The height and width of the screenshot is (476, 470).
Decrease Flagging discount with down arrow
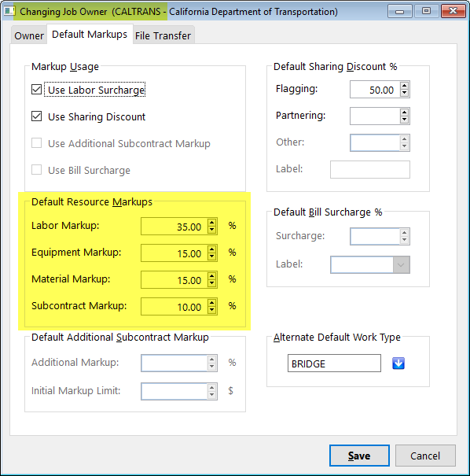(x=404, y=93)
